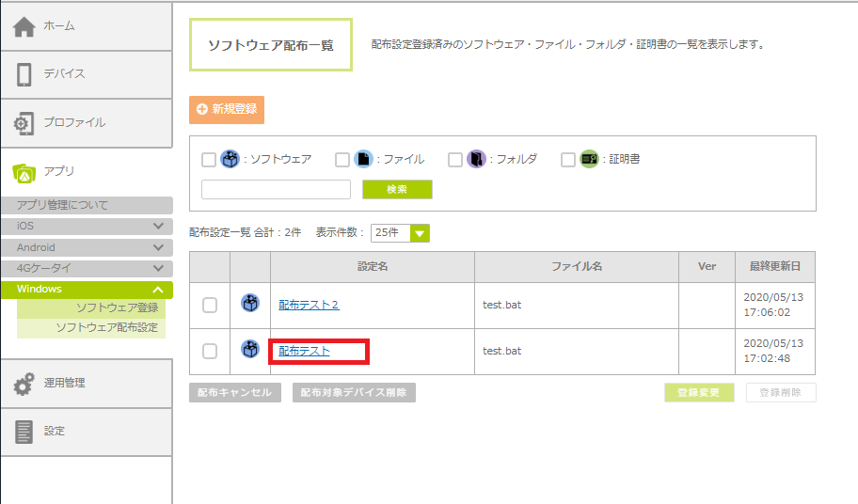
Task: Open ソフトウェア登録 submenu item
Action: pos(117,308)
